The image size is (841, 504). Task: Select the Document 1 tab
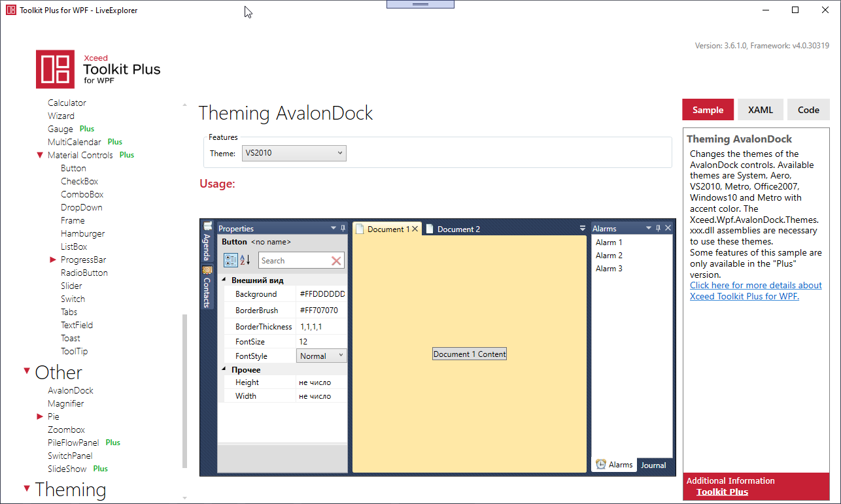pos(387,229)
